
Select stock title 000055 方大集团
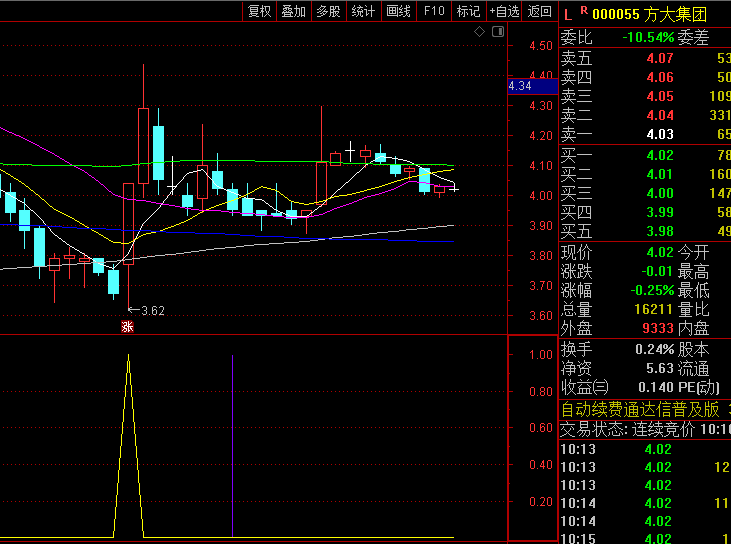click(x=649, y=14)
